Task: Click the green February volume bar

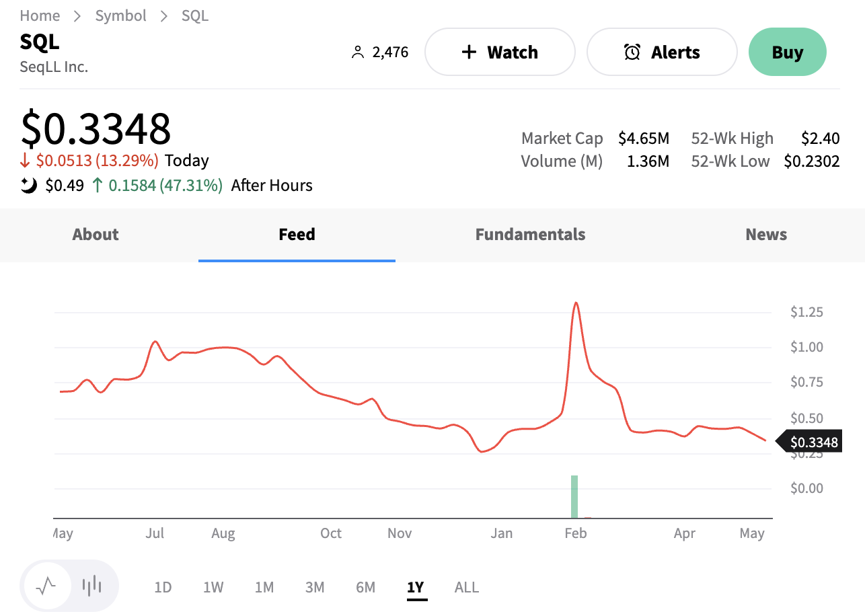Action: [574, 497]
